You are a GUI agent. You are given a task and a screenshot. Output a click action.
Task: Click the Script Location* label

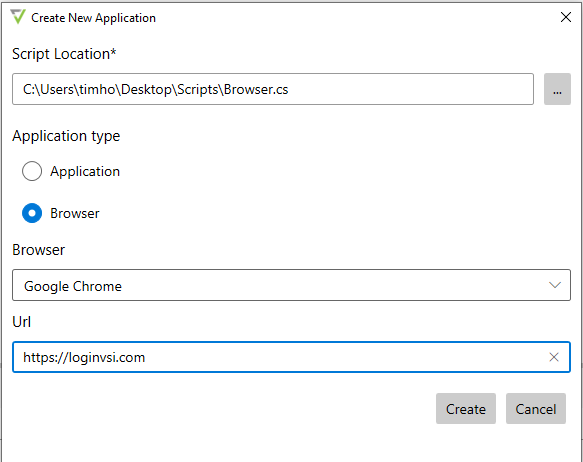64,54
